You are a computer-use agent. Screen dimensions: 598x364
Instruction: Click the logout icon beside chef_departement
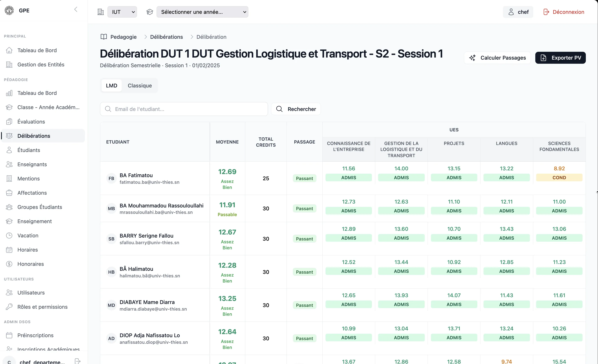click(78, 361)
